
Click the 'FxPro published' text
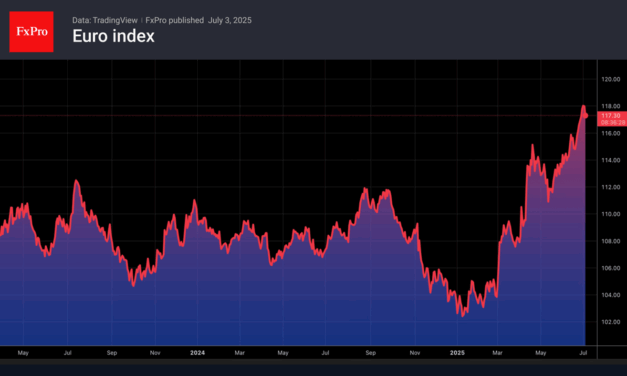click(174, 20)
